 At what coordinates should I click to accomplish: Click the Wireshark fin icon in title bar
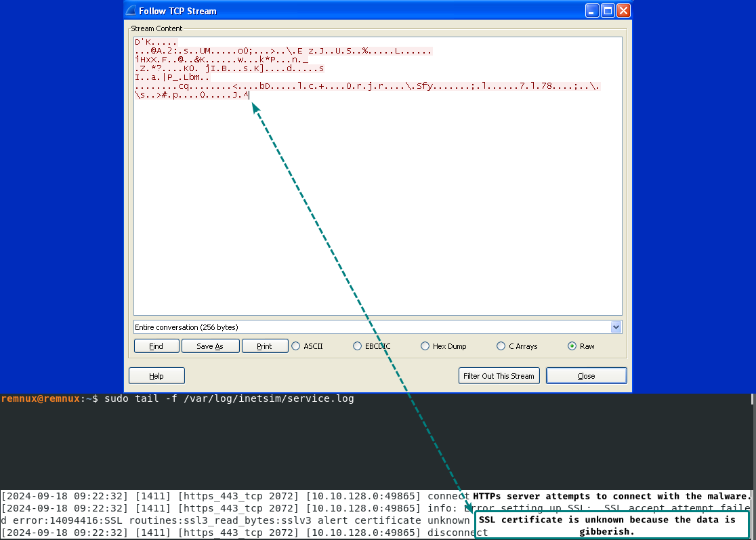(x=131, y=11)
